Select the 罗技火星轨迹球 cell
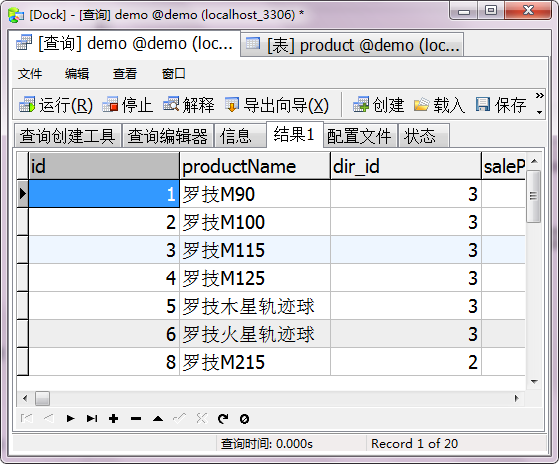Image resolution: width=559 pixels, height=464 pixels. click(255, 334)
